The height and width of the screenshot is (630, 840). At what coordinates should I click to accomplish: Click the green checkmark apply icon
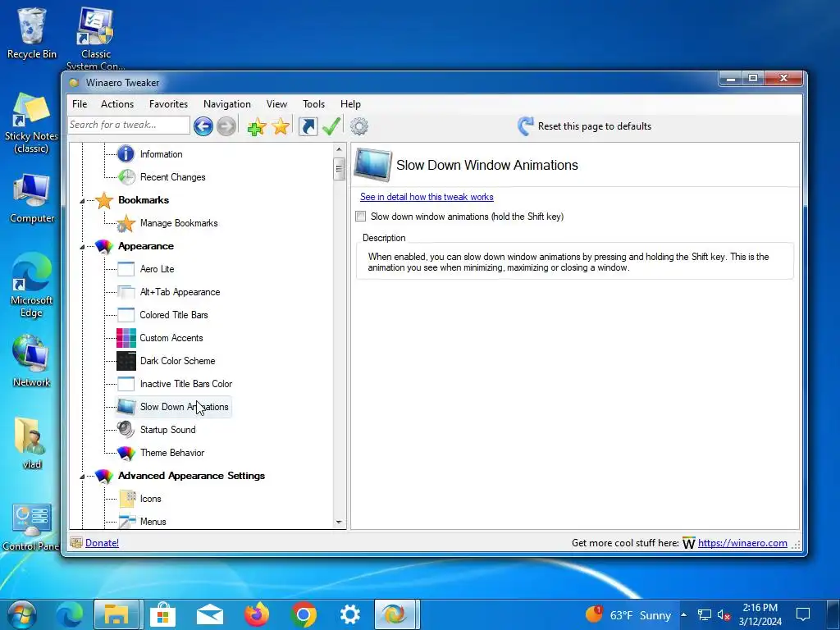[331, 126]
